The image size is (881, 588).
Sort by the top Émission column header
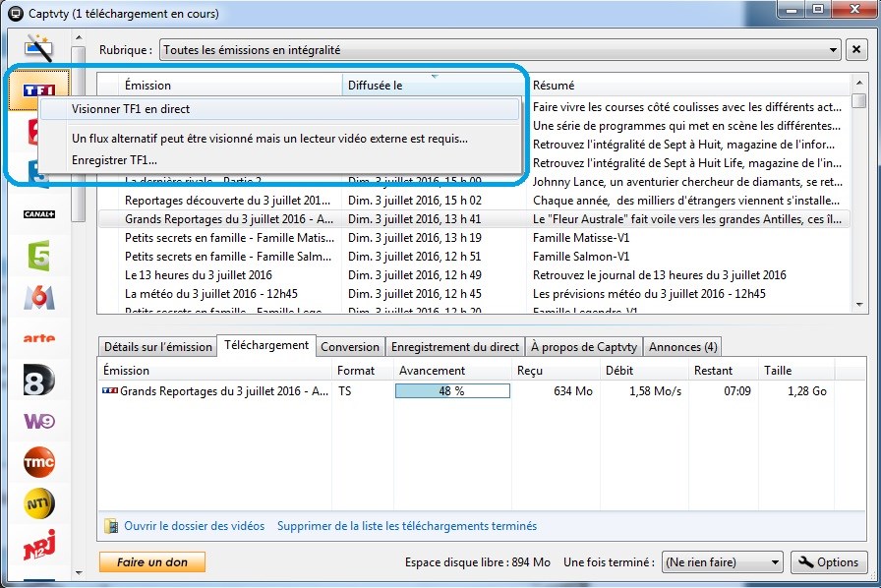tap(230, 85)
